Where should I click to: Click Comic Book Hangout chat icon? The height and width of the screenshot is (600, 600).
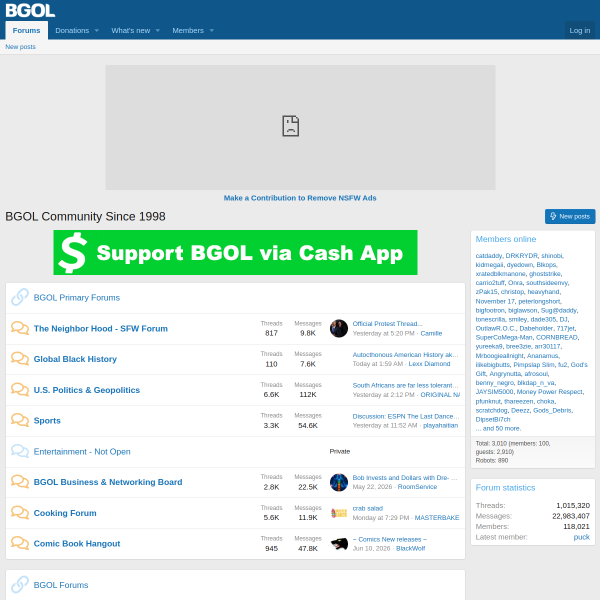[20, 543]
